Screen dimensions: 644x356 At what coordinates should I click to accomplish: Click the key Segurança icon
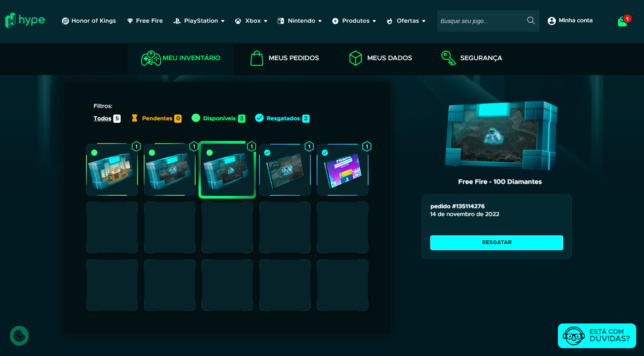[448, 58]
